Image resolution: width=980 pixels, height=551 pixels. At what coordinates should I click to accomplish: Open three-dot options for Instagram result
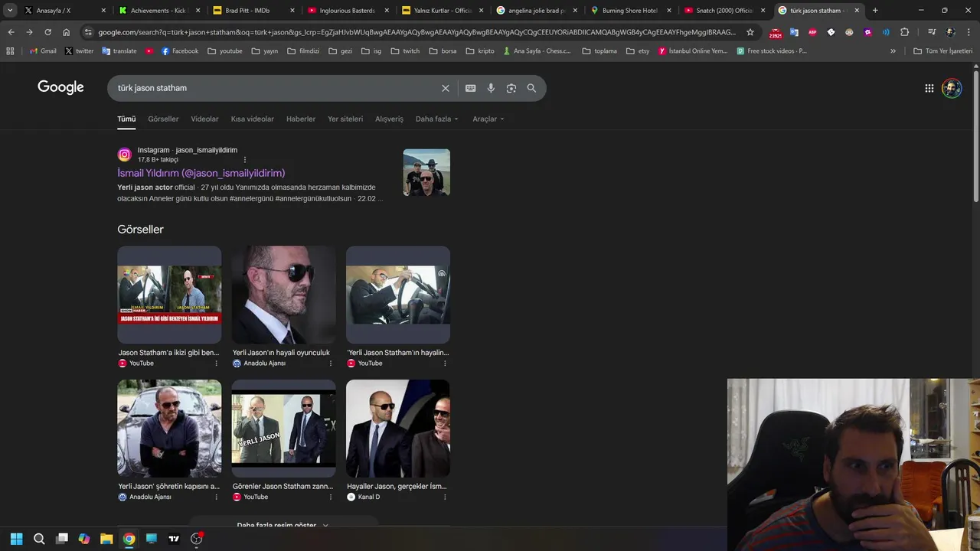click(x=245, y=159)
